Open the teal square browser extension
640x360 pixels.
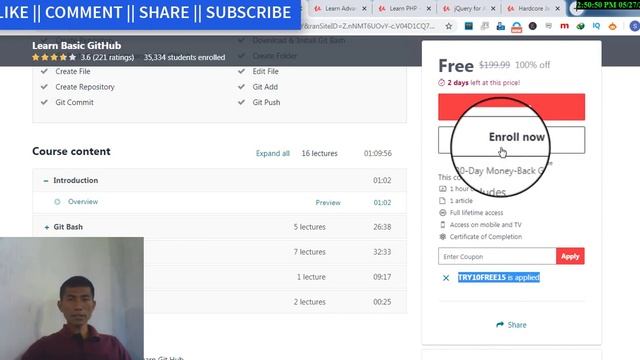tap(469, 26)
